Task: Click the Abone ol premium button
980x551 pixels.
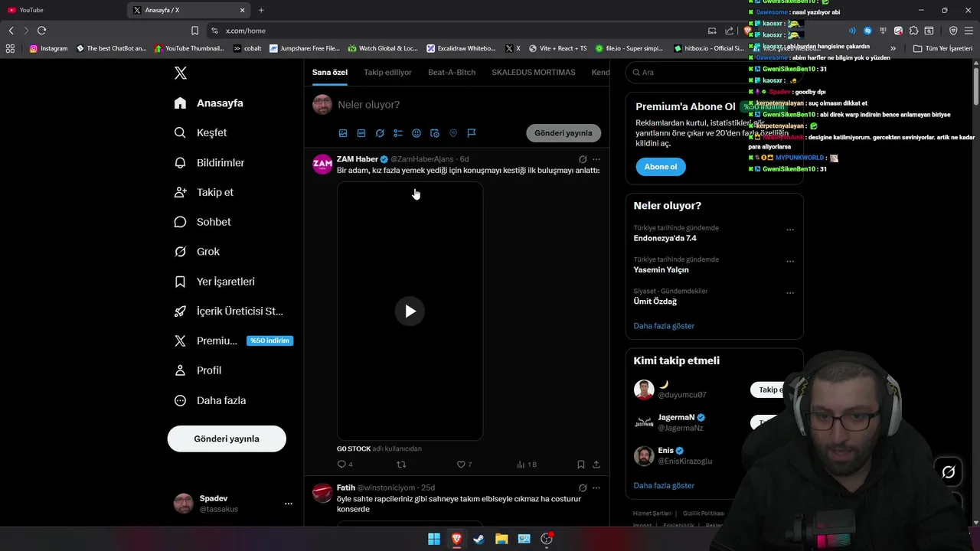Action: pos(661,167)
